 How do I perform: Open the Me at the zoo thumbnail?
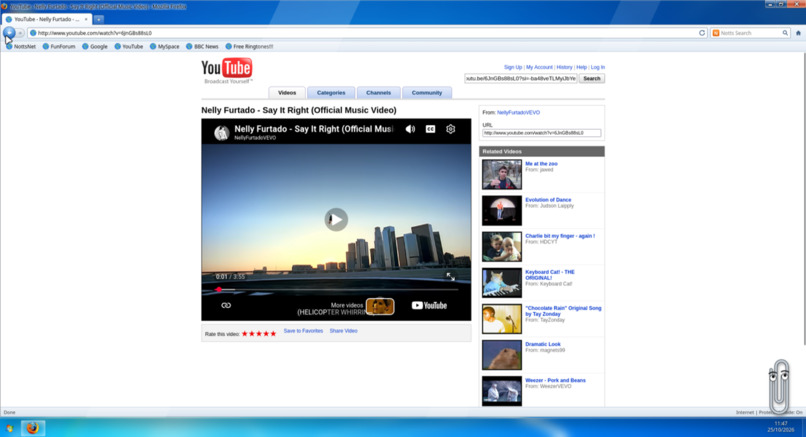[x=502, y=174]
